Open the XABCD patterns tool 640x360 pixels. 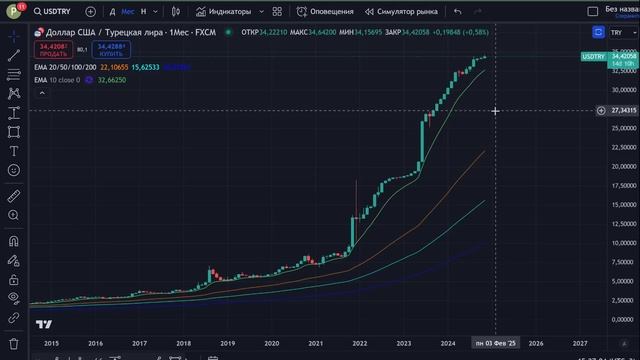14,93
